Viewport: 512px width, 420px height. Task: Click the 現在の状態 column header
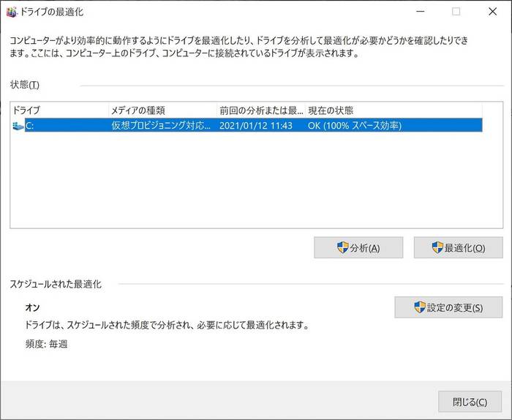tap(394, 110)
